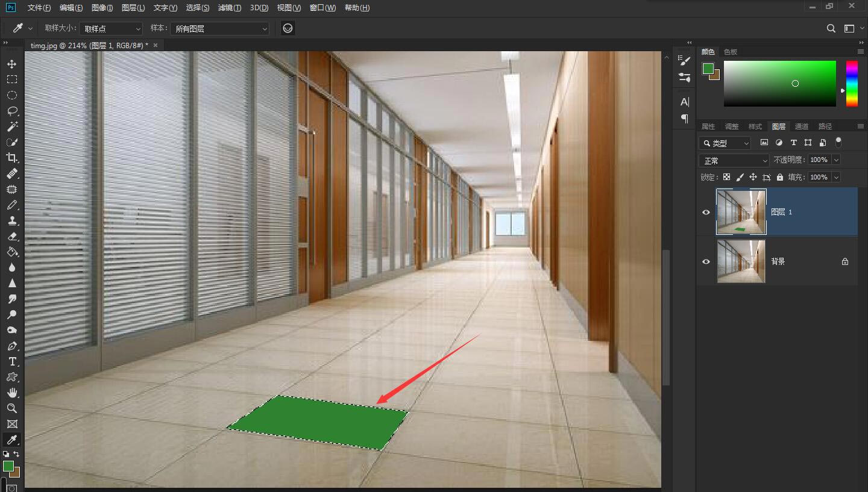Open the 滤镜(T) menu
868x492 pixels.
coord(230,8)
